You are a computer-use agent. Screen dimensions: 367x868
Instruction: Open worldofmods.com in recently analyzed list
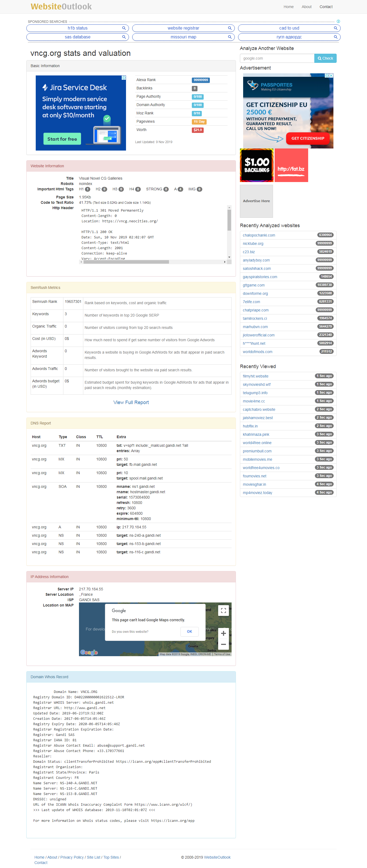click(x=257, y=352)
